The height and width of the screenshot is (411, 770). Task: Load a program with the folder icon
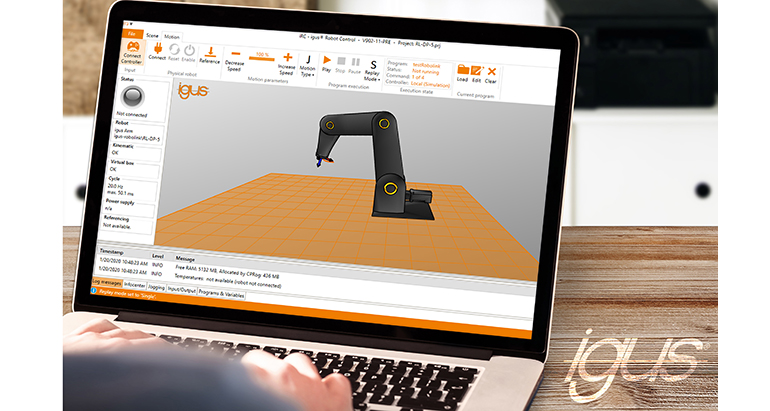pyautogui.click(x=463, y=69)
